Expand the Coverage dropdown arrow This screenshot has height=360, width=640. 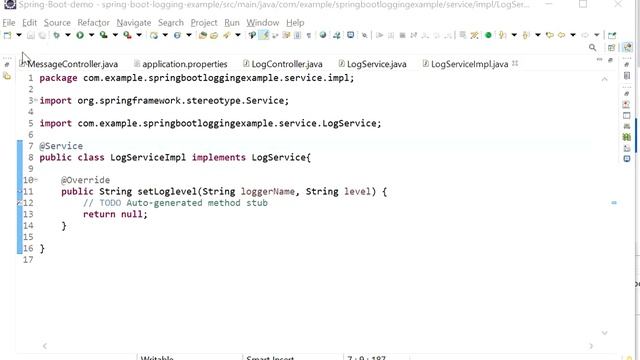(115, 36)
